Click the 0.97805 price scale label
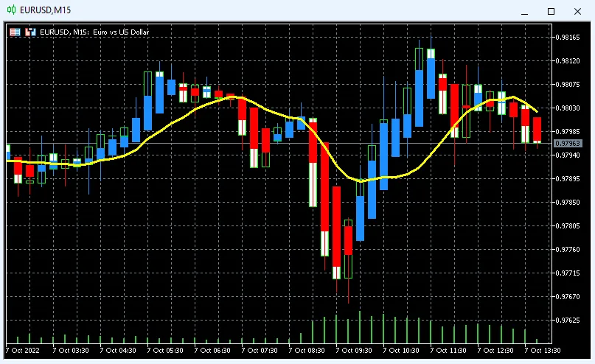This screenshot has height=364, width=595. [x=568, y=225]
